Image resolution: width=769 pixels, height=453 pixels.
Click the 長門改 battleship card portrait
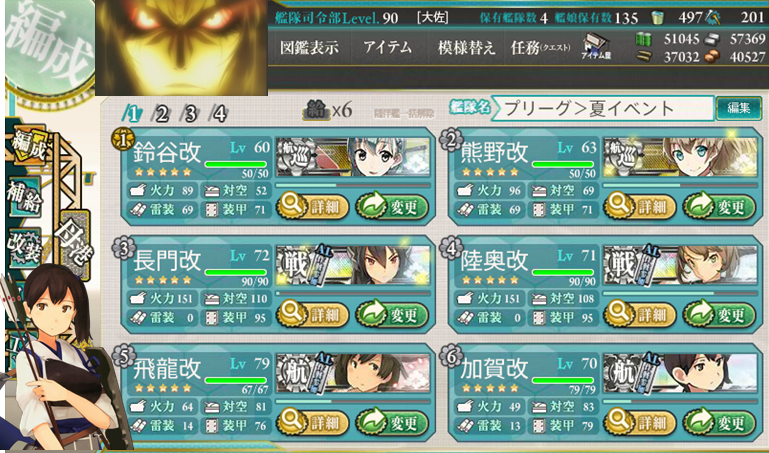coord(353,265)
